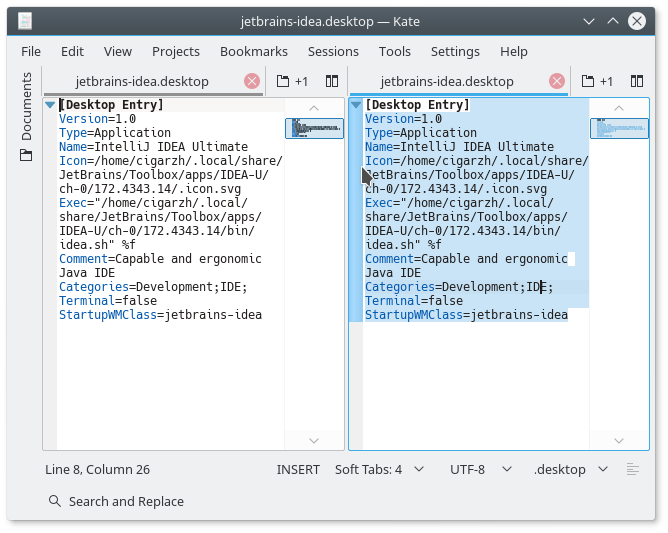Close the left pane document tab
The width and height of the screenshot is (668, 533).
(x=252, y=81)
